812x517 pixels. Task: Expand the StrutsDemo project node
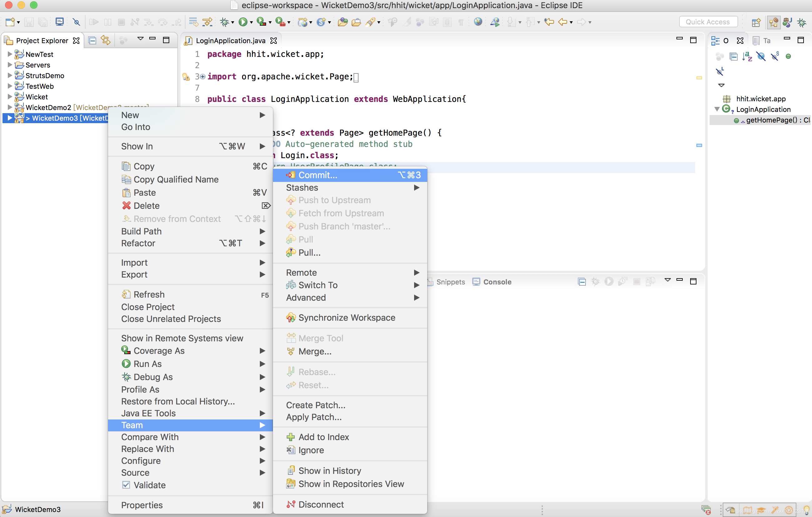pos(10,75)
